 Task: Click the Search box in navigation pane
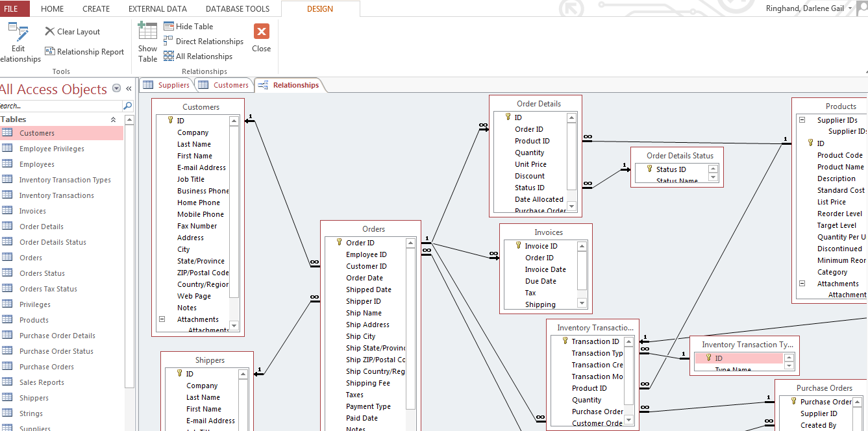58,106
